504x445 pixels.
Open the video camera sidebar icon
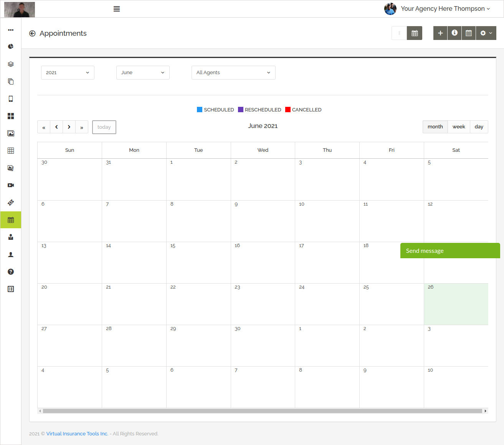pos(11,185)
